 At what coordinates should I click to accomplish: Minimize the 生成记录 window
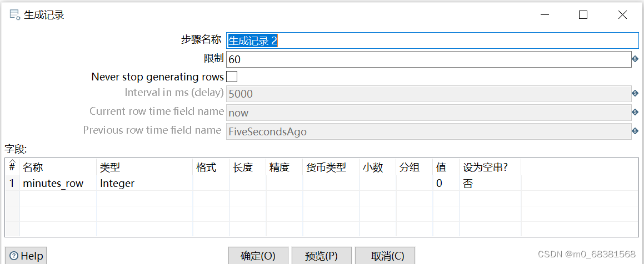pos(545,15)
